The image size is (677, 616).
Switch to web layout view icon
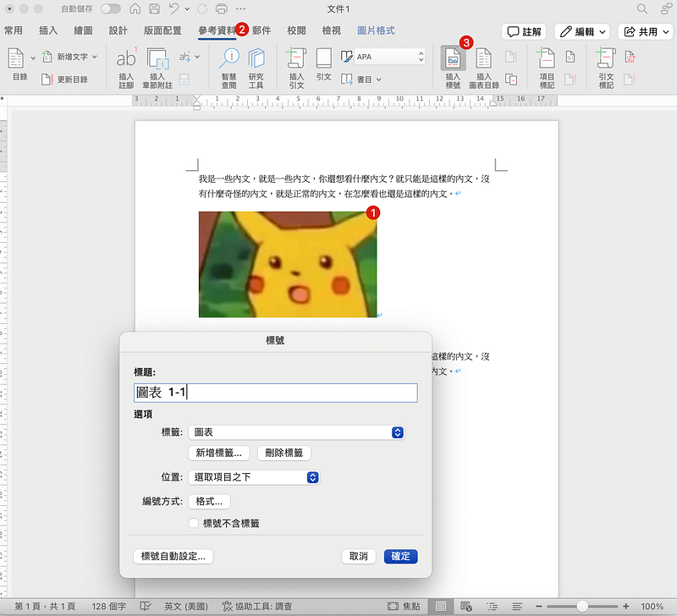[x=466, y=606]
